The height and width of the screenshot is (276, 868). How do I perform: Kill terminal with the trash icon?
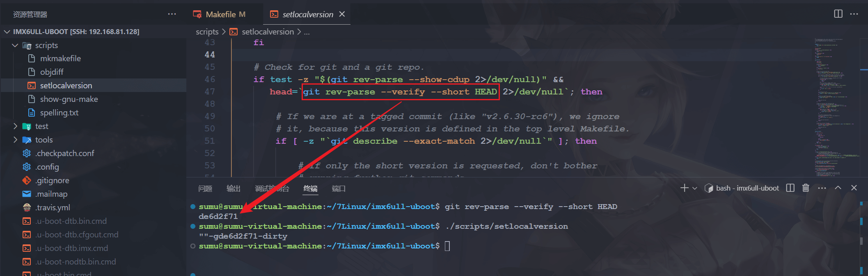[x=806, y=188]
